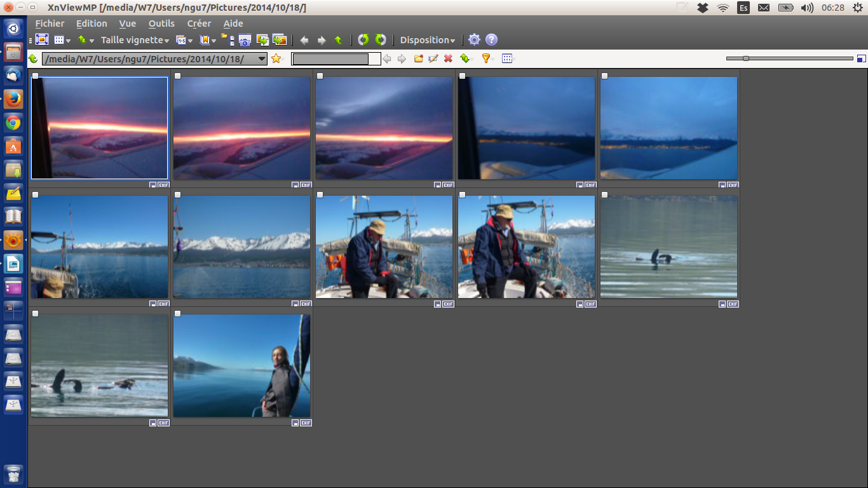Screen dimensions: 868x488
Task: Tick the checkbox on the woman on boat photo
Action: (x=178, y=314)
